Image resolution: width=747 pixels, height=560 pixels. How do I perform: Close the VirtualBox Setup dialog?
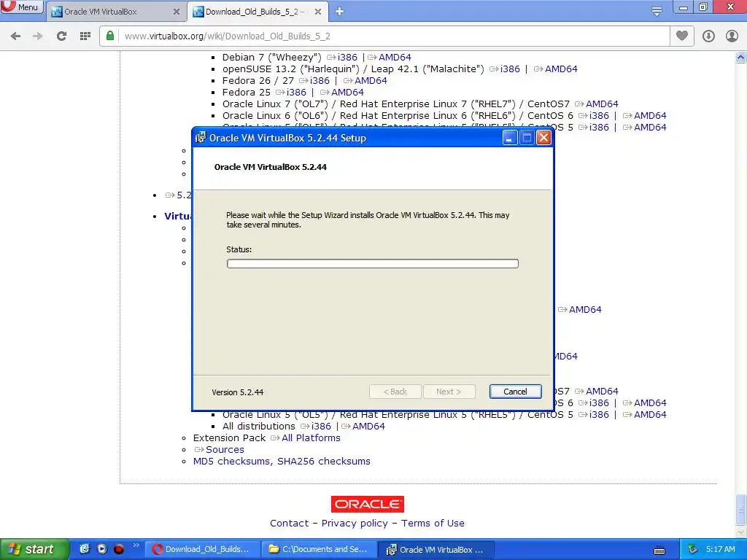(x=543, y=138)
